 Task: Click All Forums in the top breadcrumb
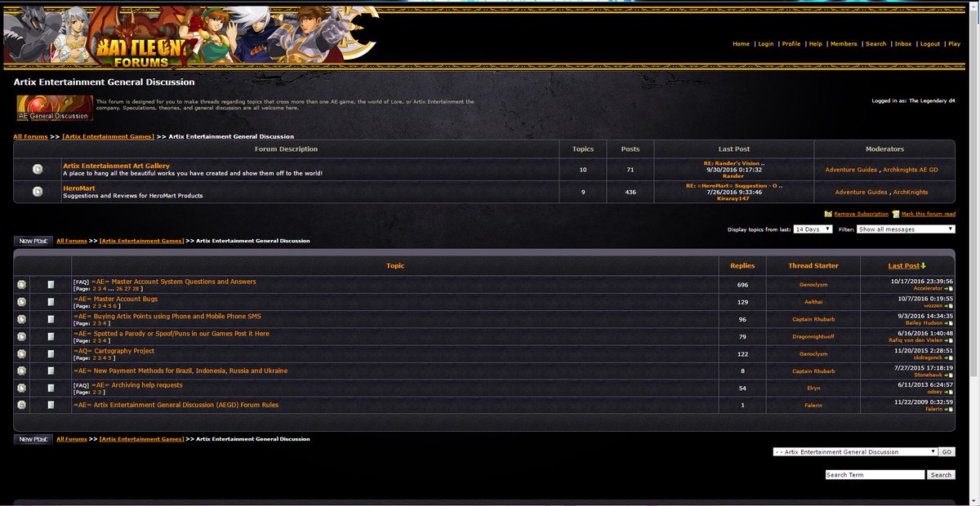click(x=30, y=136)
